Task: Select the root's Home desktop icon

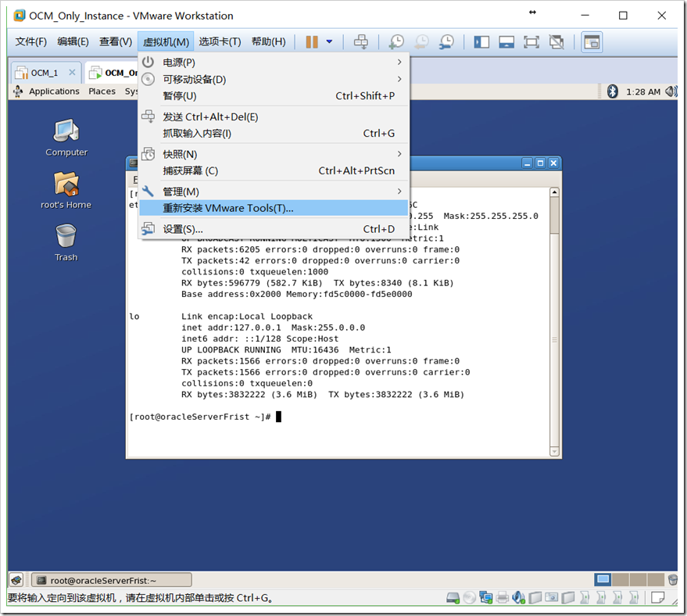Action: click(66, 190)
